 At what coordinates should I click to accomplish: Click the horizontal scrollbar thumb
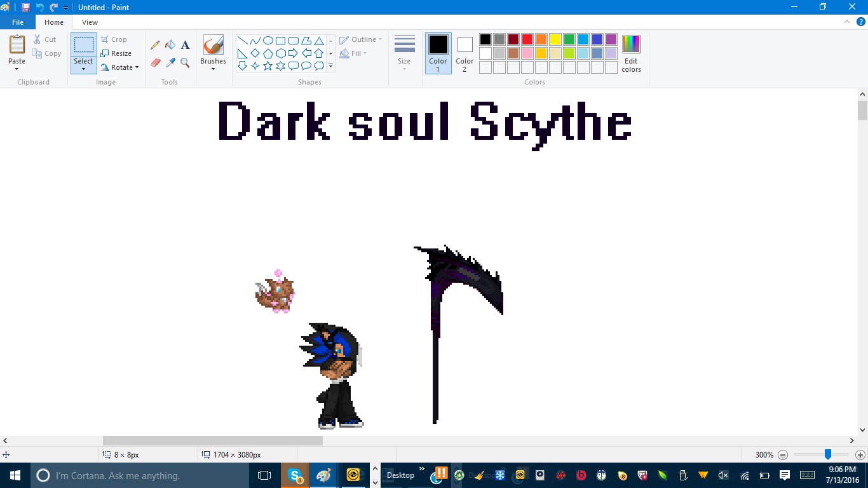coord(212,440)
